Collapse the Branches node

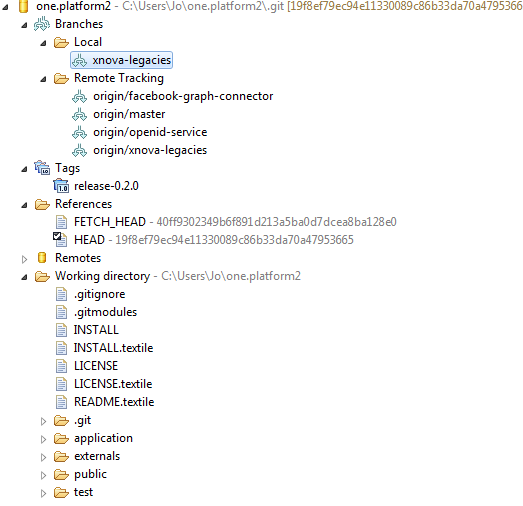[24, 25]
